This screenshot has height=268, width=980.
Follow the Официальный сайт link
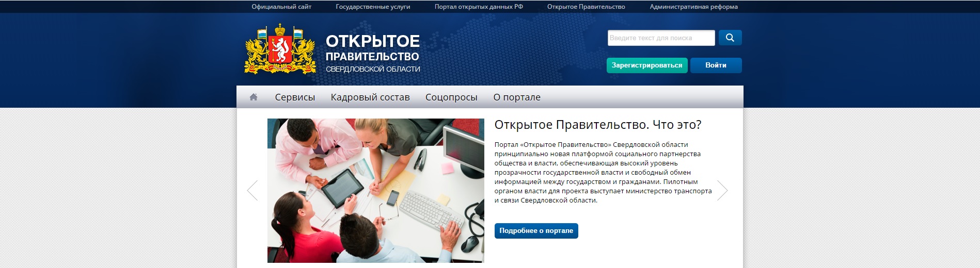[281, 7]
